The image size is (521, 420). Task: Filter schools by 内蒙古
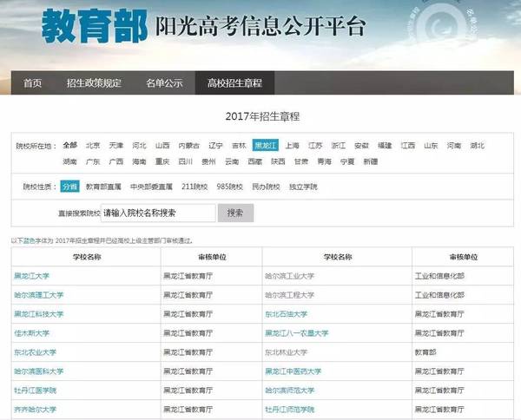[x=189, y=146]
